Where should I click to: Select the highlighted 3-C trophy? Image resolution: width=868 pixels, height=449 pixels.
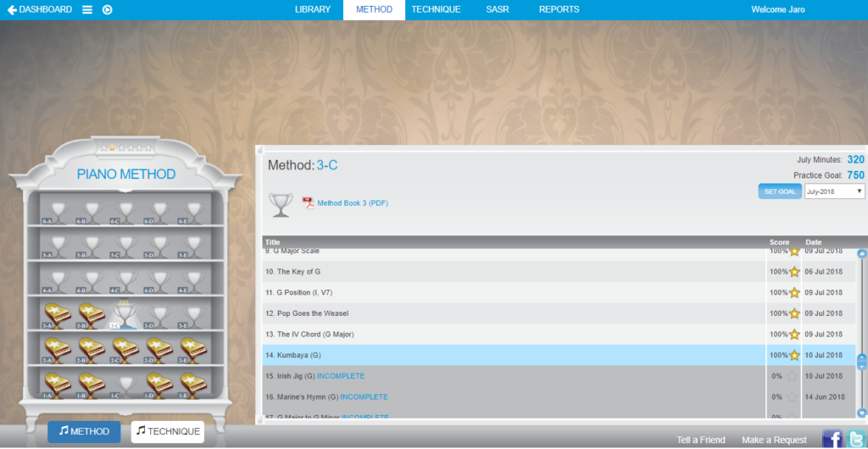coord(125,315)
